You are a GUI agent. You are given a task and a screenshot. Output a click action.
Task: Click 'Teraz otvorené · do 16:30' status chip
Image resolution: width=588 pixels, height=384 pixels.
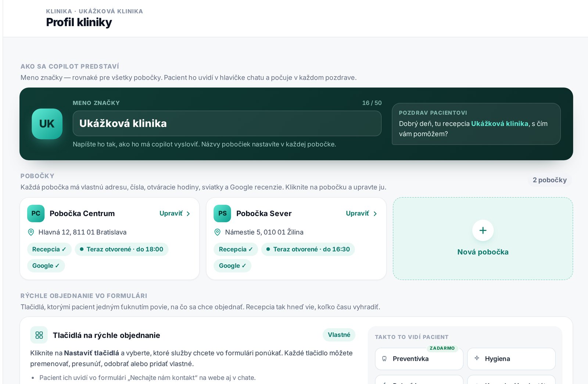point(308,249)
